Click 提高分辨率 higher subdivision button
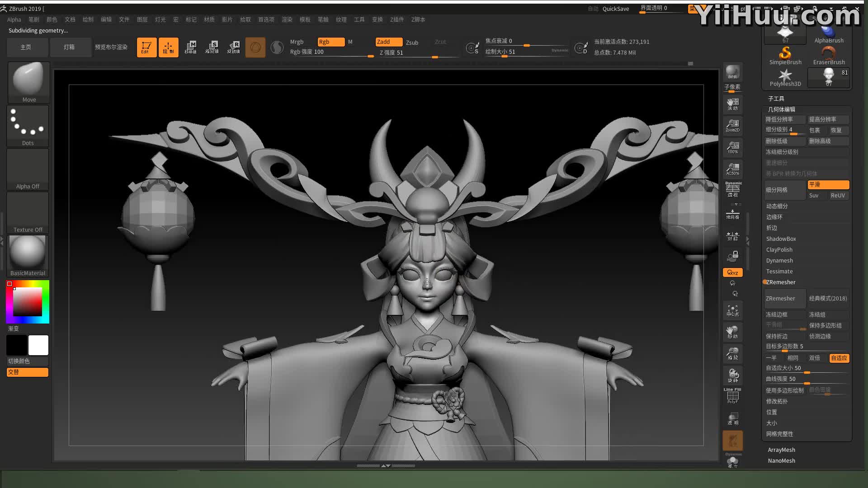The height and width of the screenshot is (488, 868). tap(828, 119)
